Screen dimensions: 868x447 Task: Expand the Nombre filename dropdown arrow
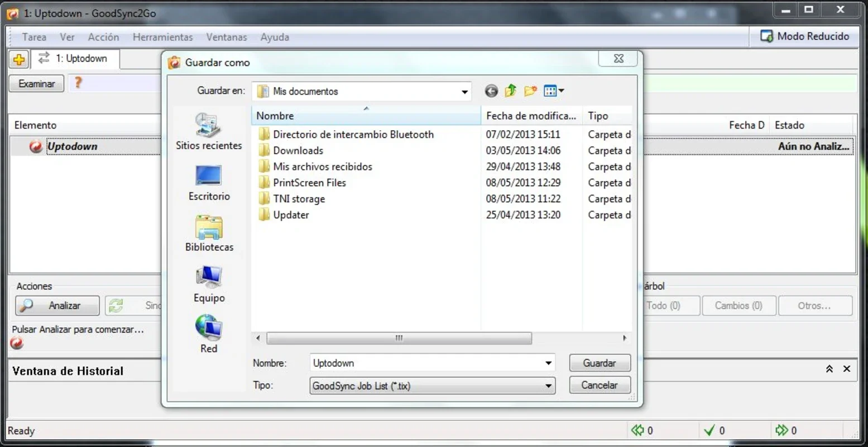click(x=548, y=363)
